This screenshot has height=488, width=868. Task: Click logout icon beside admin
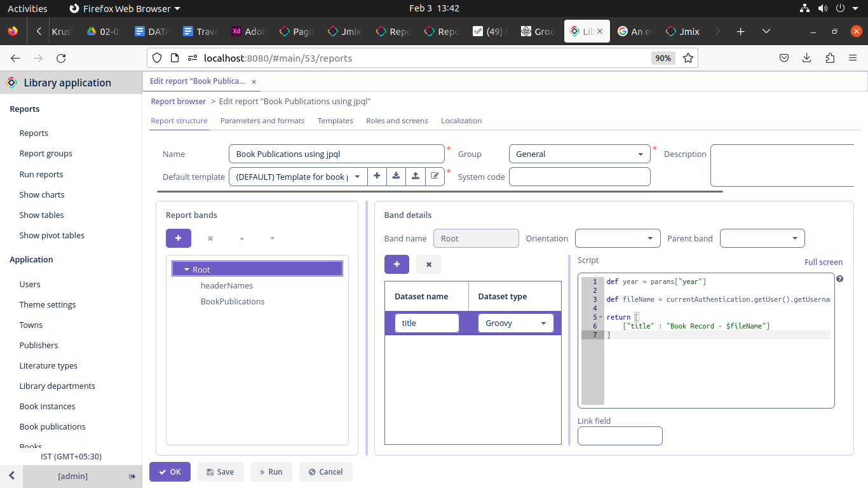(132, 476)
